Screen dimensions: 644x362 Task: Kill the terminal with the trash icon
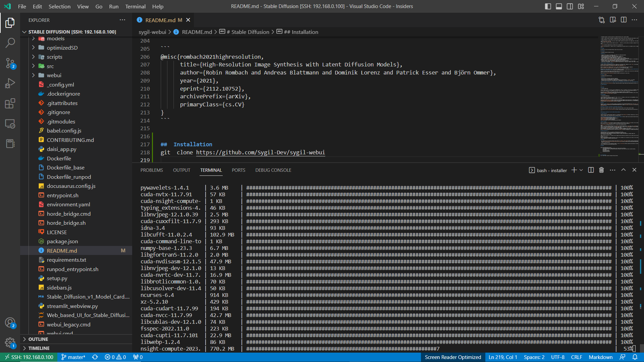point(601,170)
